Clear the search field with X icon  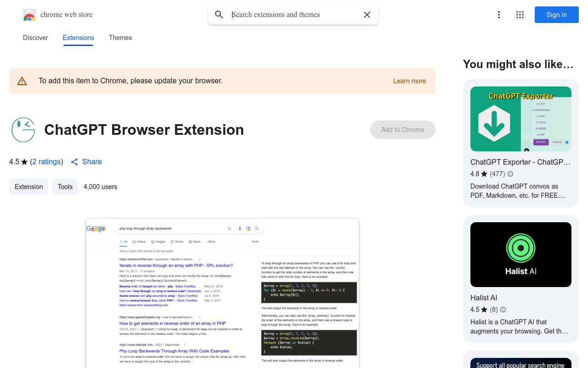pyautogui.click(x=367, y=15)
